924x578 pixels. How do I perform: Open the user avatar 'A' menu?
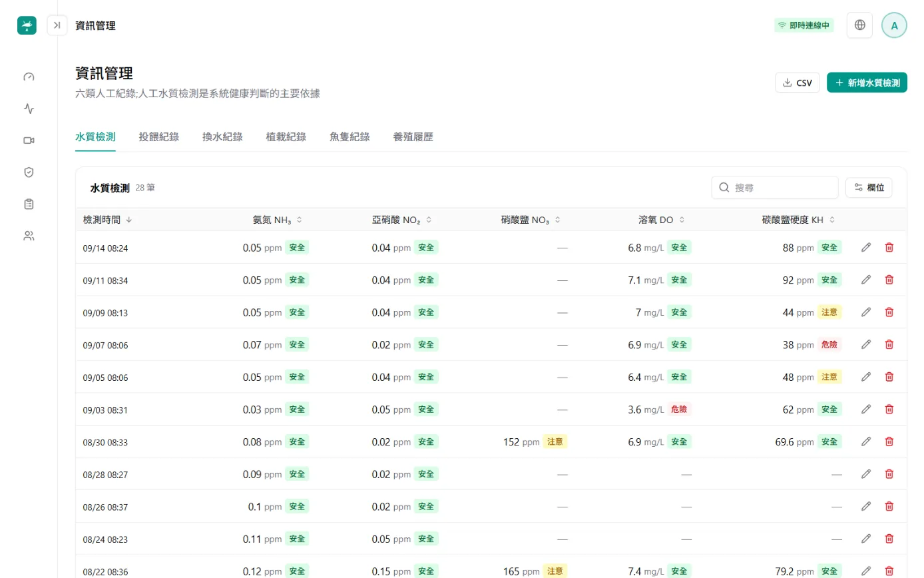[894, 25]
